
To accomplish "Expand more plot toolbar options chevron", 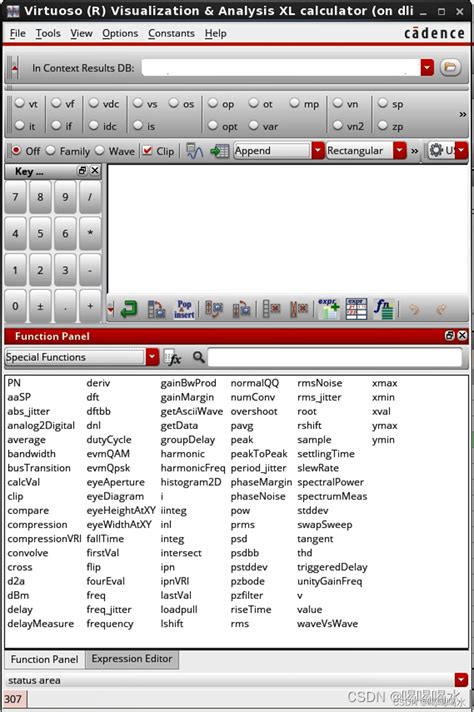I will coord(415,151).
